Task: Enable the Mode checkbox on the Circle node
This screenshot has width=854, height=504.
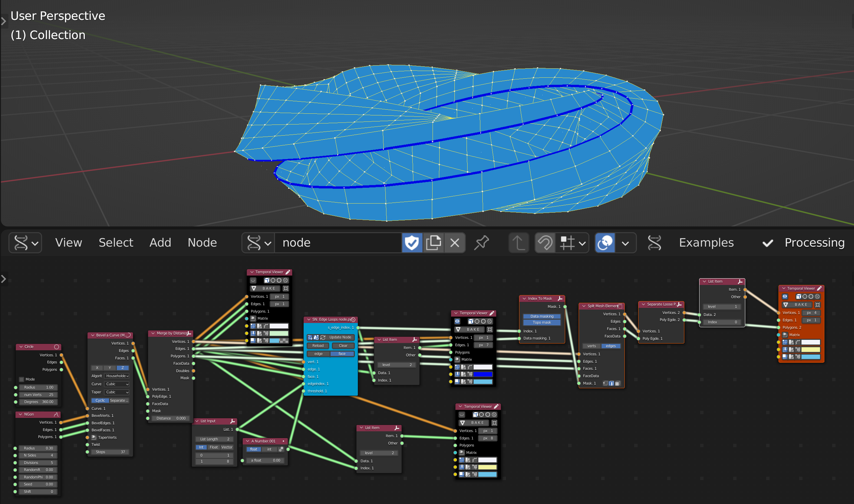Action: pyautogui.click(x=22, y=379)
